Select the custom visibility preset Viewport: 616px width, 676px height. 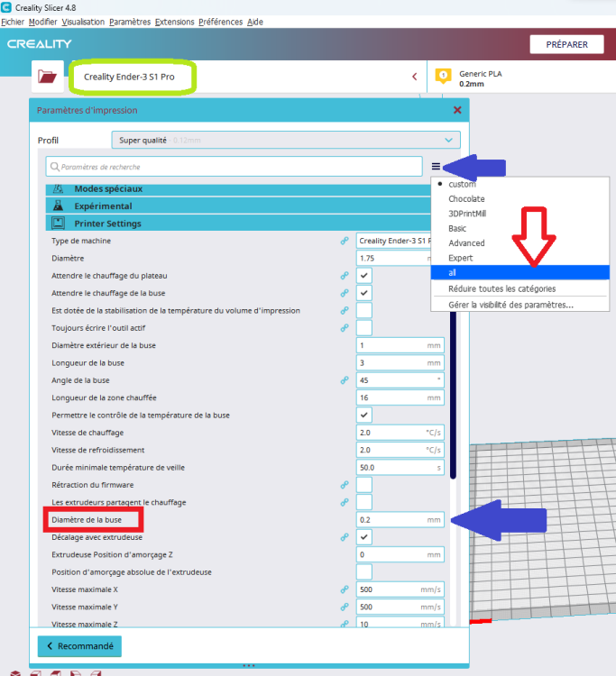click(x=519, y=184)
